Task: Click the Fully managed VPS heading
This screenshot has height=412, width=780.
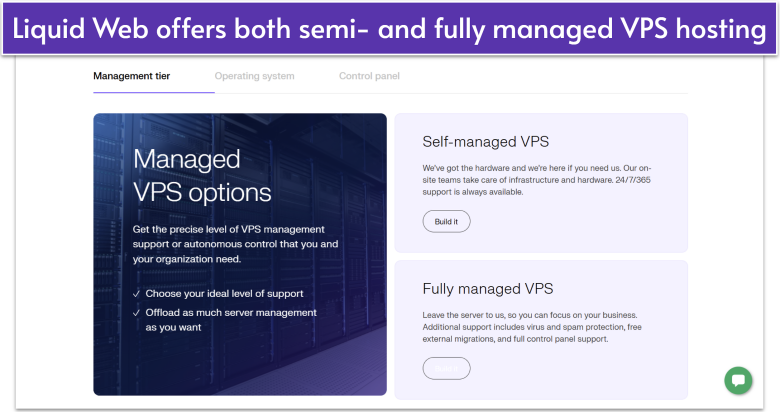Action: tap(487, 289)
